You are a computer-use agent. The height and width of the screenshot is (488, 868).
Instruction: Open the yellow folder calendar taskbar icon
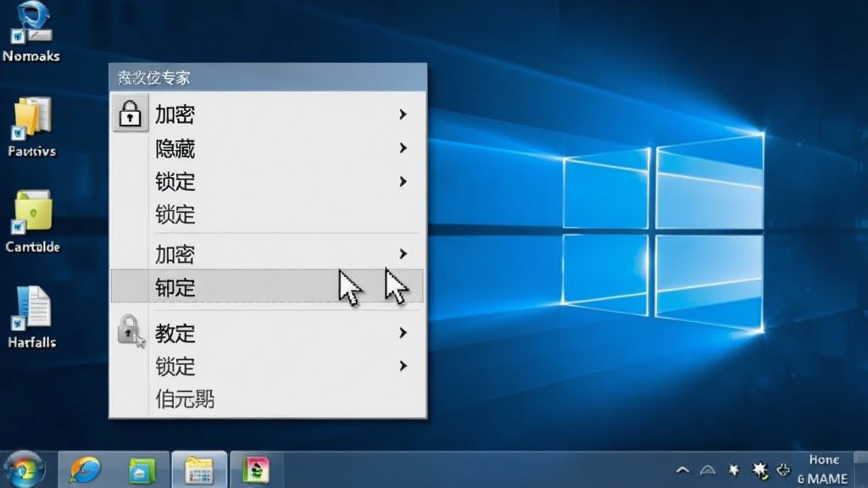click(199, 470)
